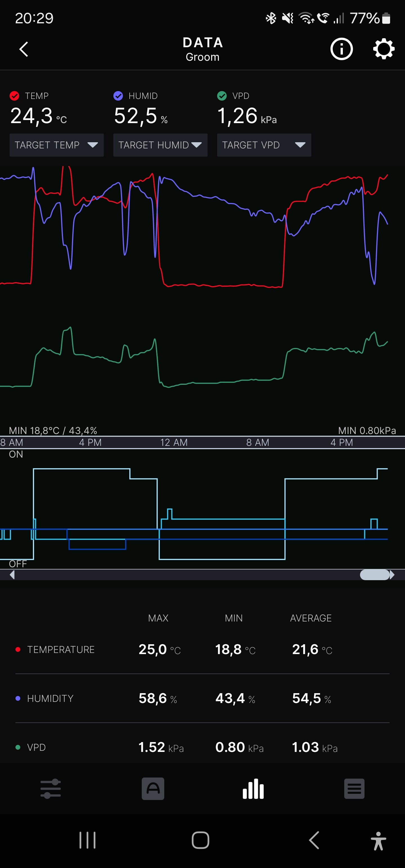Toggle the TEMP red checkbox
The width and height of the screenshot is (405, 868).
[x=15, y=96]
